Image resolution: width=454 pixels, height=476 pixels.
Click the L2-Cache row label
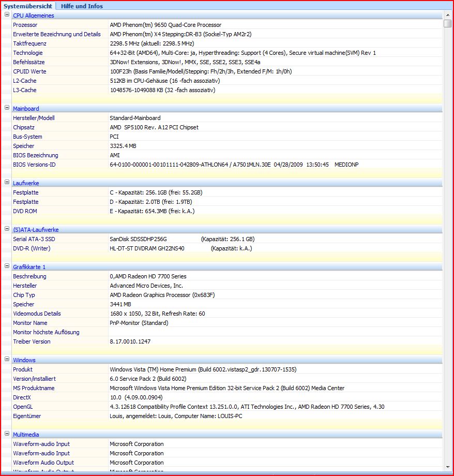point(25,81)
